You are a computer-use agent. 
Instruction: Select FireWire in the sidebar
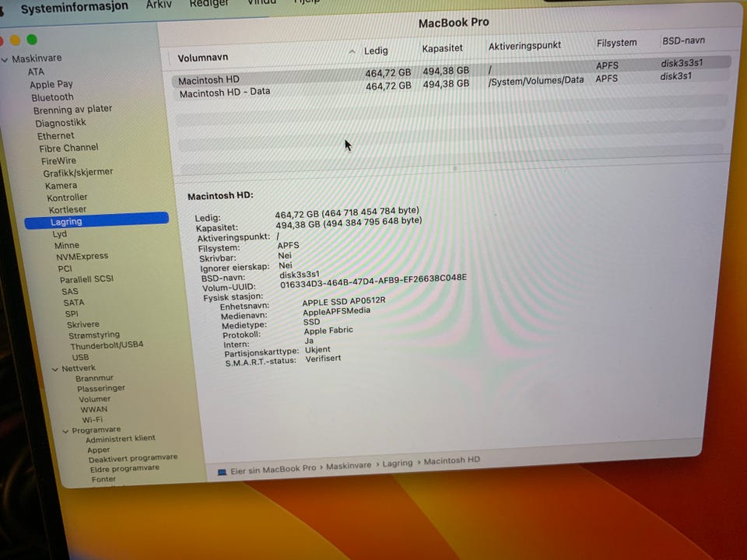(58, 161)
